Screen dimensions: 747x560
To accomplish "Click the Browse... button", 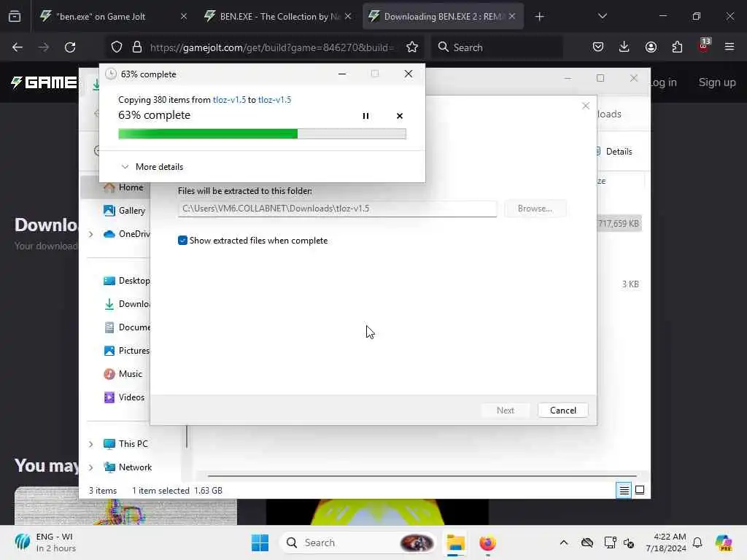I will (535, 209).
